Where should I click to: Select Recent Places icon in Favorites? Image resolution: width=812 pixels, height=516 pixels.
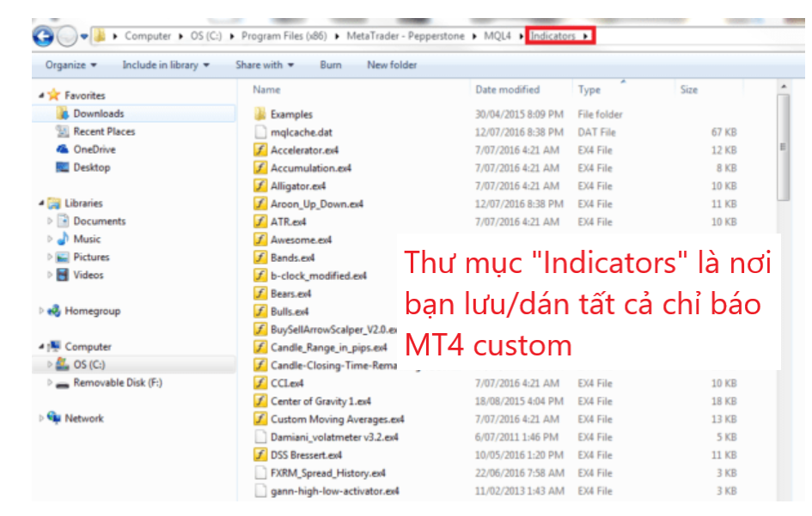click(63, 131)
